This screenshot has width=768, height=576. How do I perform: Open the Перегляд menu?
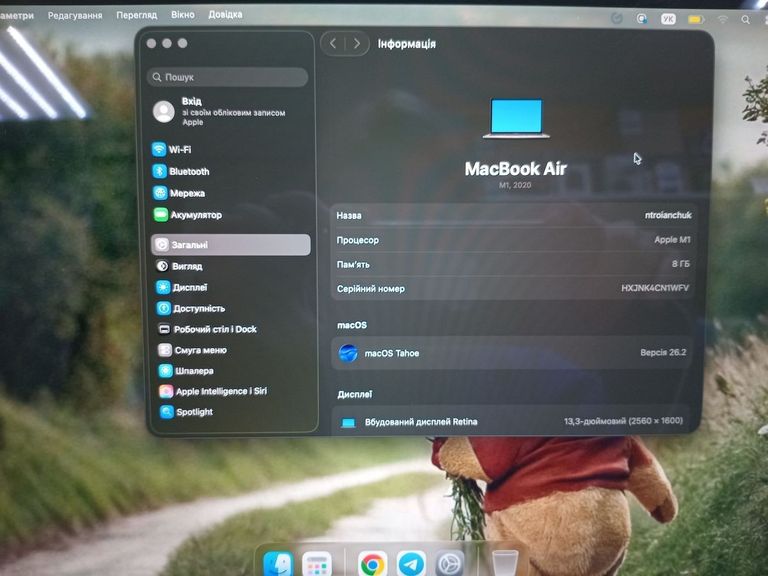coord(137,15)
